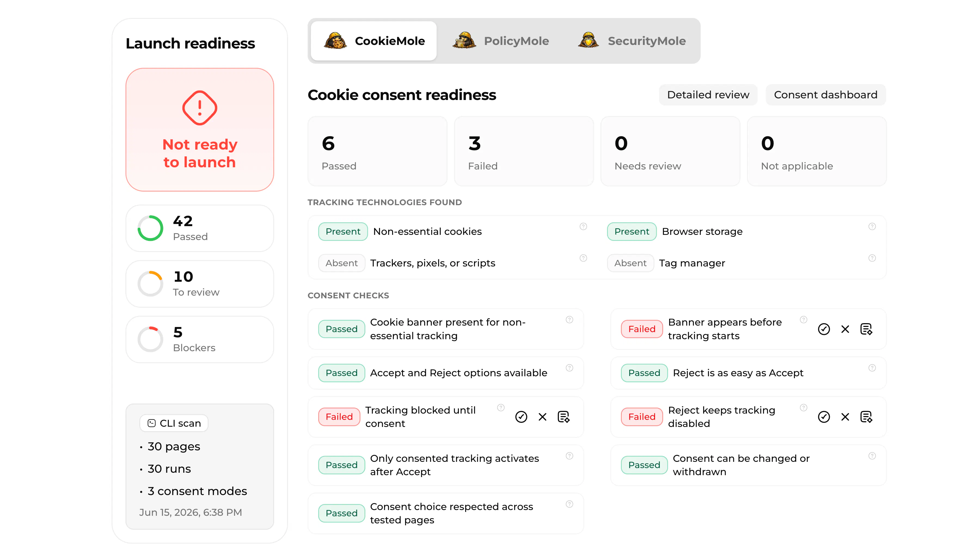
Task: Switch to the CookieMole tab
Action: tap(373, 41)
